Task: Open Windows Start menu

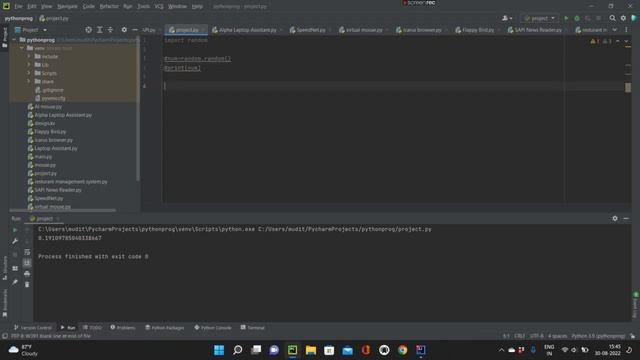Action: [x=219, y=350]
